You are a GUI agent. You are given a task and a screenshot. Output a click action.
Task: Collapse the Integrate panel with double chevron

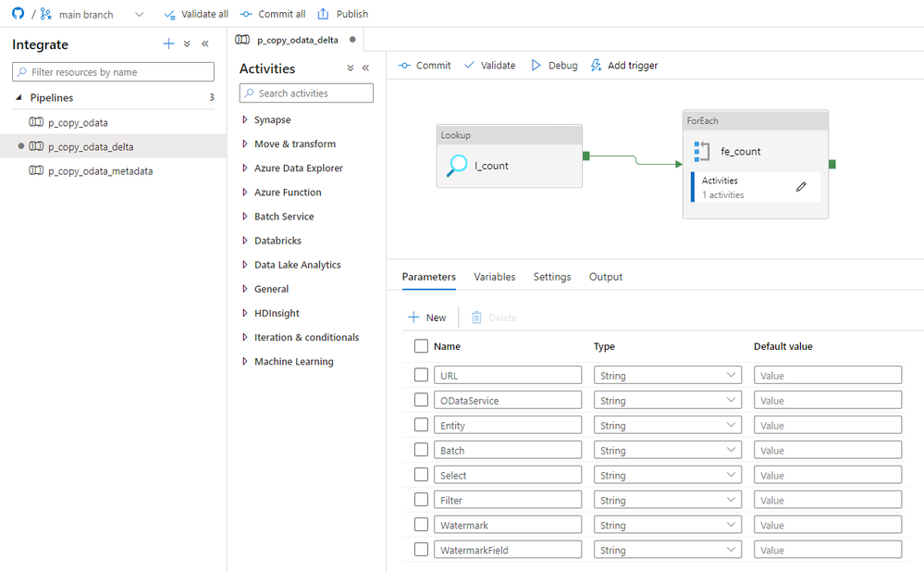coord(205,44)
